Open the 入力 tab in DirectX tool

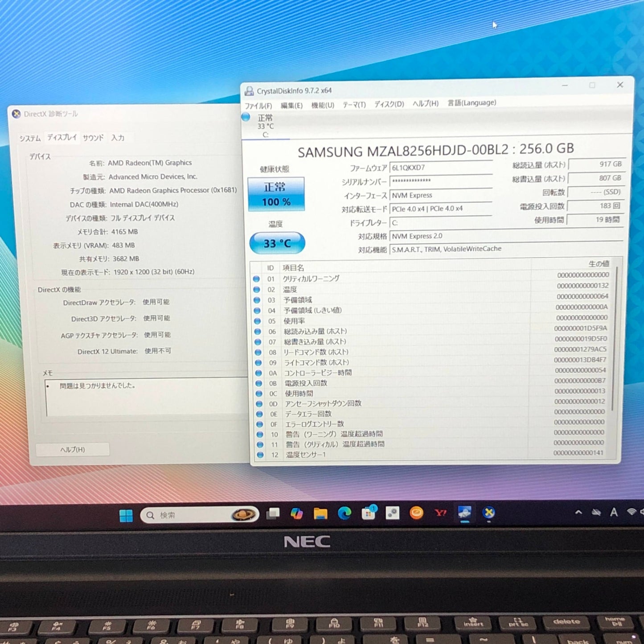coord(118,138)
